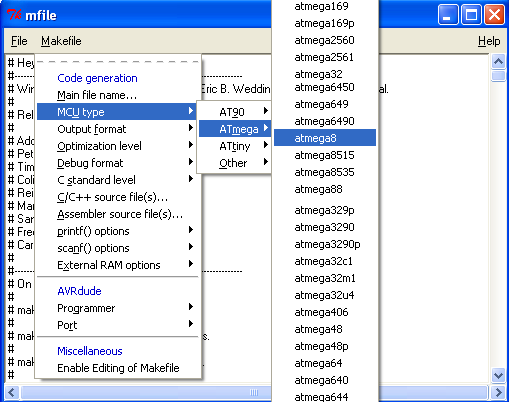Select atmega32c1 MCU
Viewport: 509px width, 402px height.
[325, 261]
